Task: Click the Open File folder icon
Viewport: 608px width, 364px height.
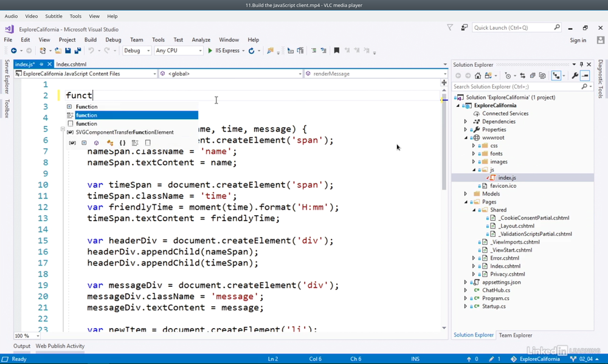Action: (58, 51)
